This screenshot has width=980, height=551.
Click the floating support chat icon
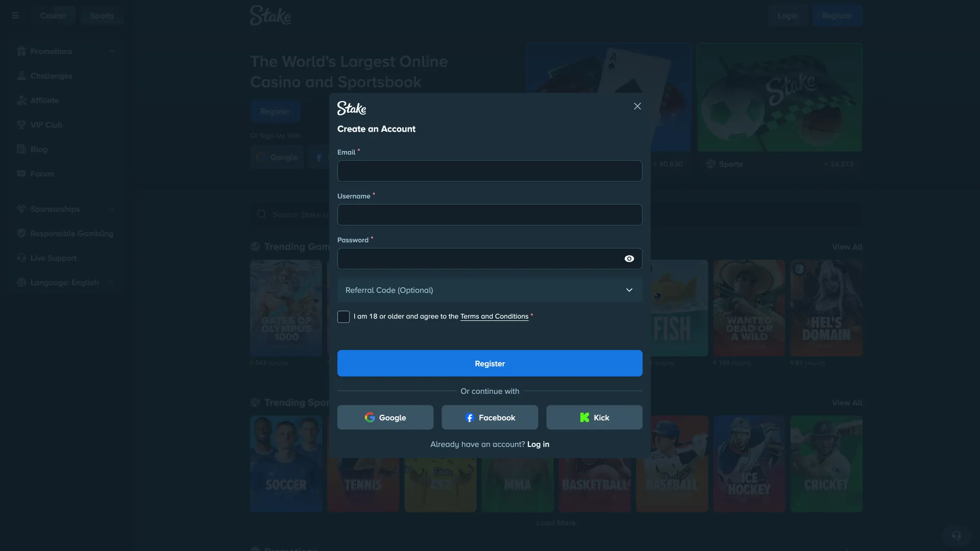[957, 535]
